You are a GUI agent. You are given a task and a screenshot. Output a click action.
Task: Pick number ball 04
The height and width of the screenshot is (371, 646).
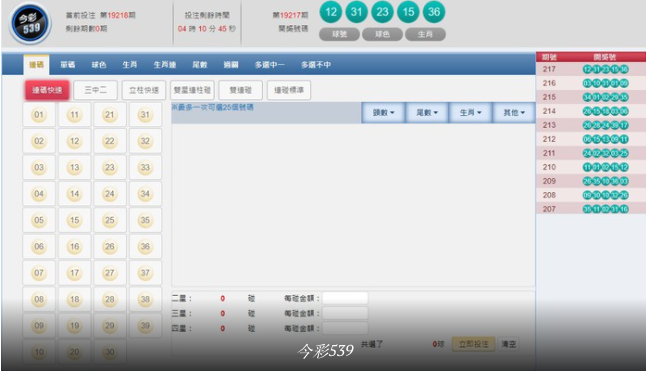pos(39,194)
